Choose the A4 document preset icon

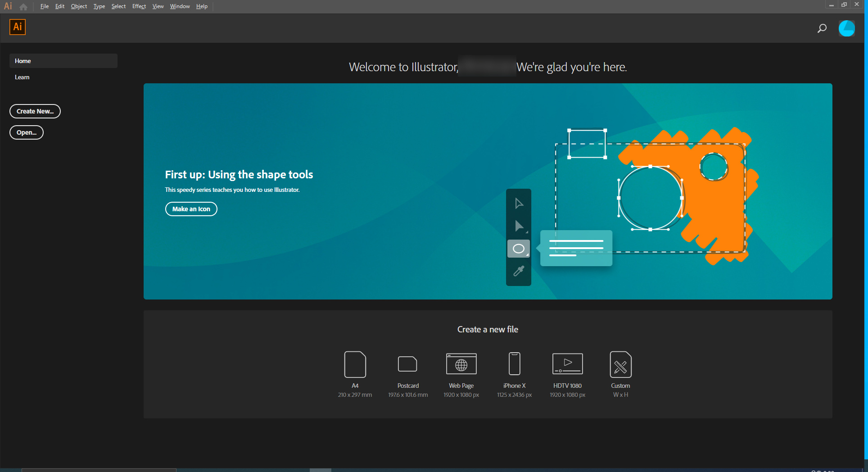tap(355, 364)
